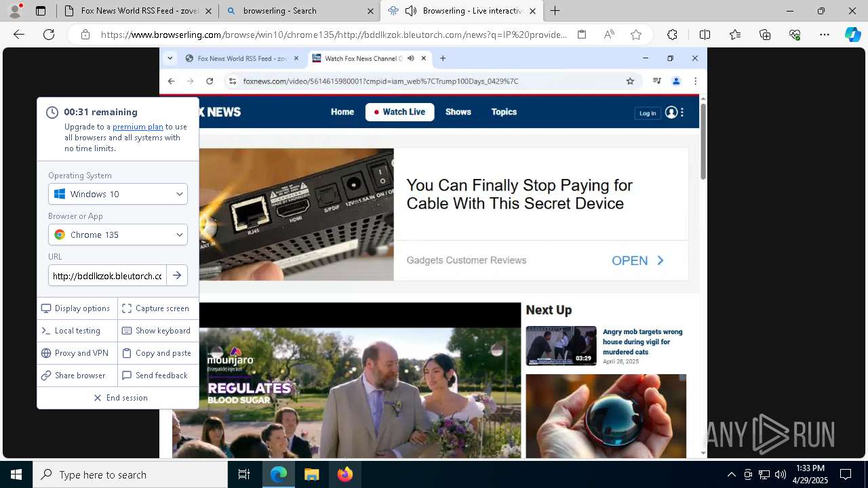Open Edge profile avatar
The width and height of the screenshot is (868, 488).
coord(15,10)
